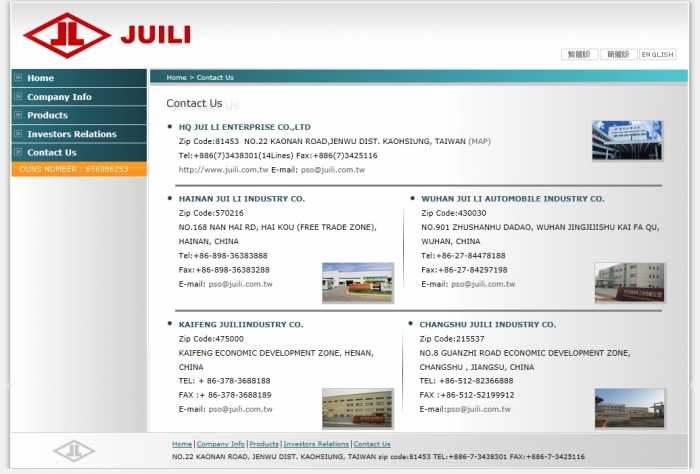700x474 pixels.
Task: Click the Wuhan office email link
Action: tap(483, 284)
